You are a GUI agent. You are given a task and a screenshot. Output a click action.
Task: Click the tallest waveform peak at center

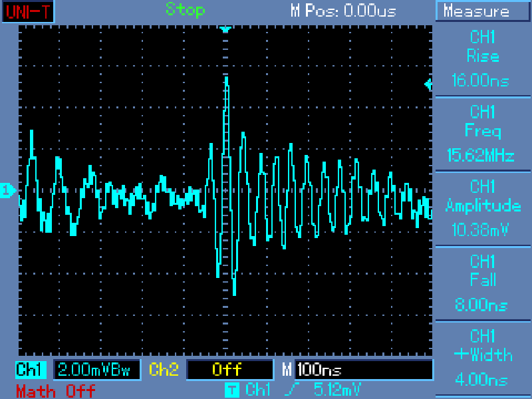pos(226,81)
